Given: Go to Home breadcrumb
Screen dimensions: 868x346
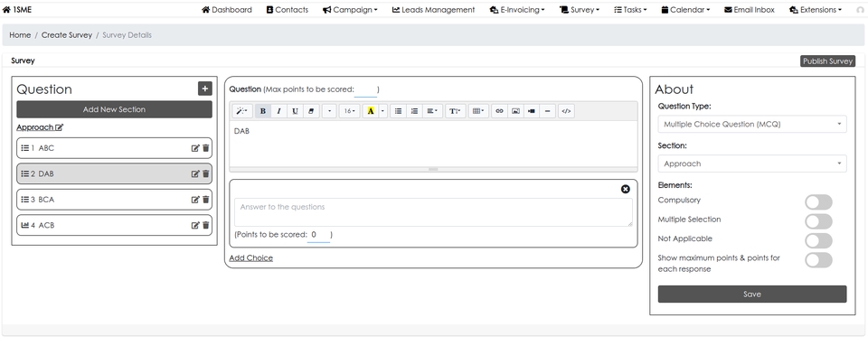Looking at the screenshot, I should pos(20,35).
